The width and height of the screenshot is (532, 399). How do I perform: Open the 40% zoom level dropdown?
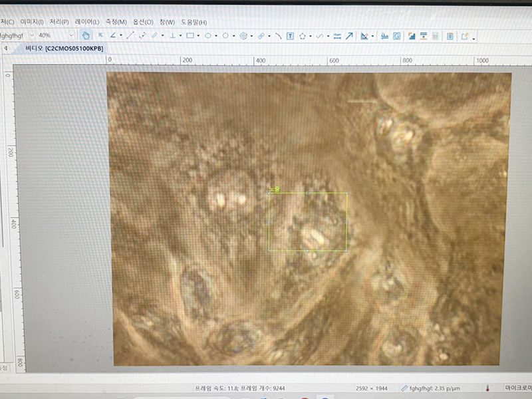click(x=71, y=35)
